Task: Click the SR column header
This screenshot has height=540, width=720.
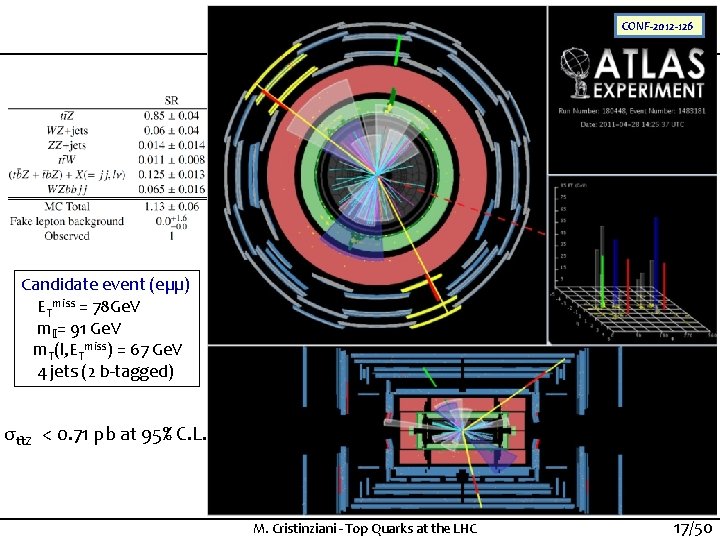Action: 171,100
